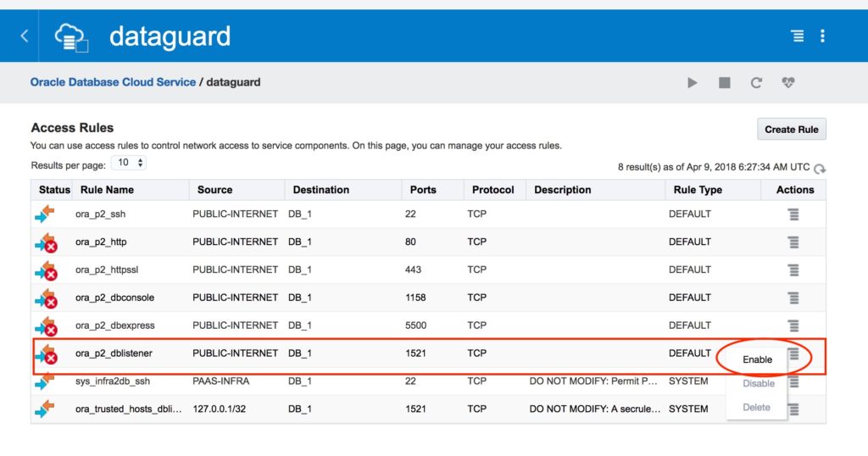
Task: Select Enable in the context menu
Action: pos(757,359)
